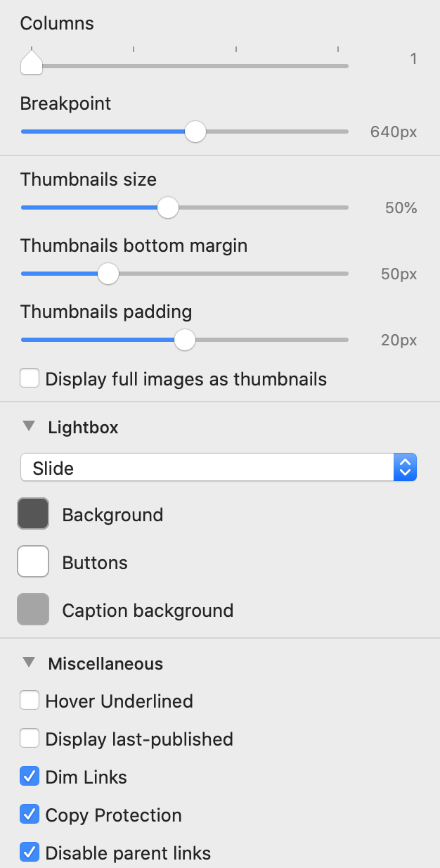Uncheck Disable parent links
The height and width of the screenshot is (868, 440).
point(30,853)
